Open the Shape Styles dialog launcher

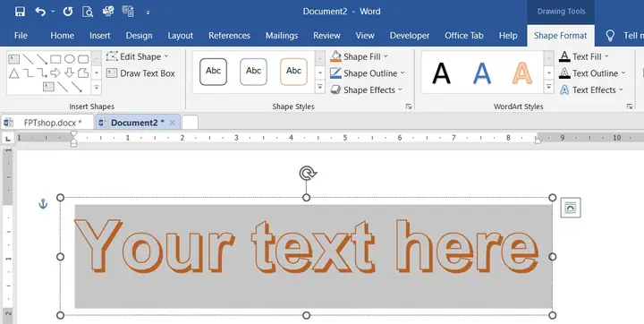click(x=409, y=107)
